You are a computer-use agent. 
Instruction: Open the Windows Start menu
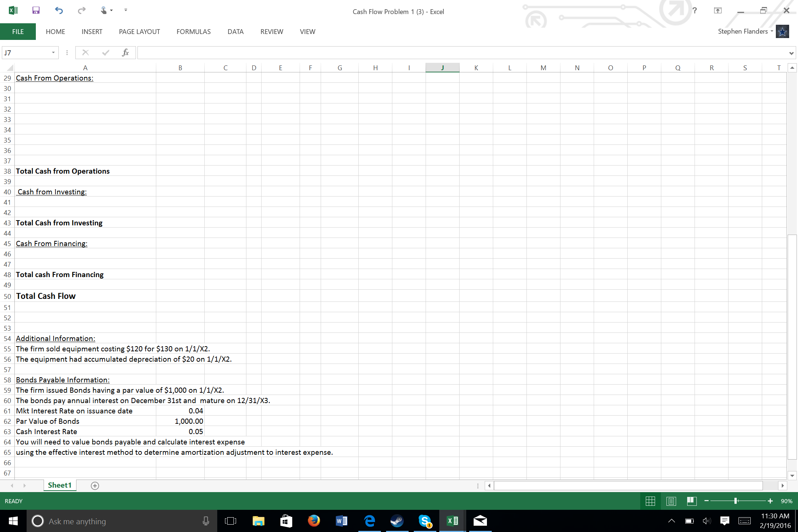pyautogui.click(x=13, y=521)
